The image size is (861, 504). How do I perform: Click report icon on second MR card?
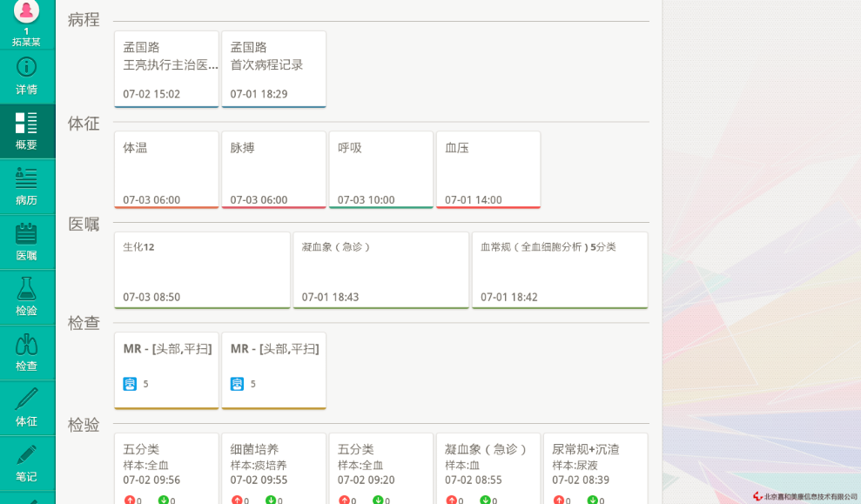(x=237, y=384)
